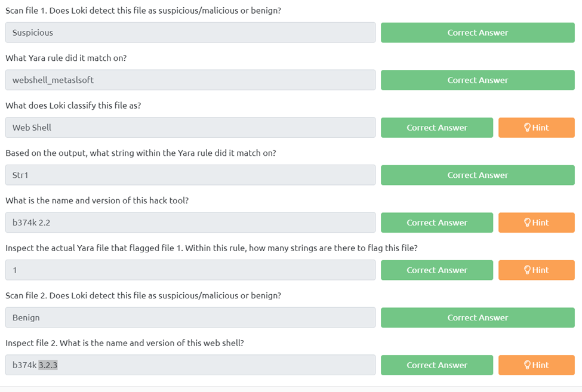Viewport: 582px width, 392px height.
Task: Open the hint for the b374k 2.2 answer
Action: [536, 223]
